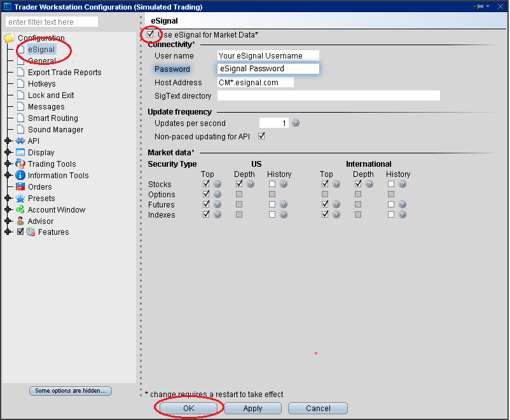
Task: Click the User name input field
Action: point(268,55)
